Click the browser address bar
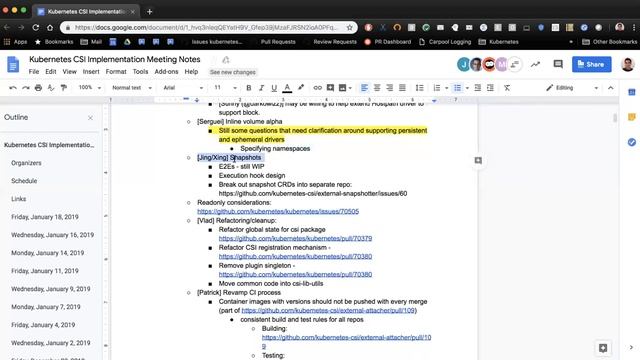 [209, 27]
